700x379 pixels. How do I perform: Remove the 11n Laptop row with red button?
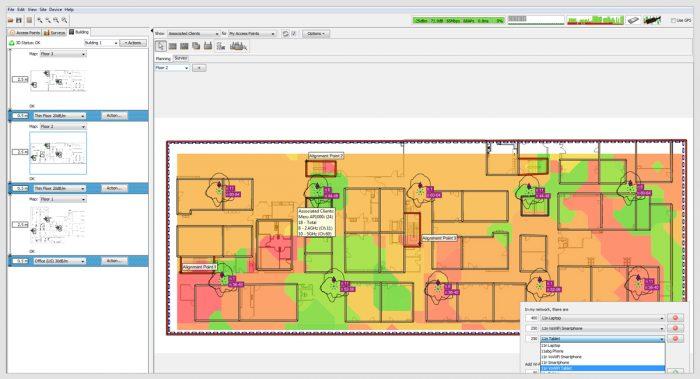point(675,318)
